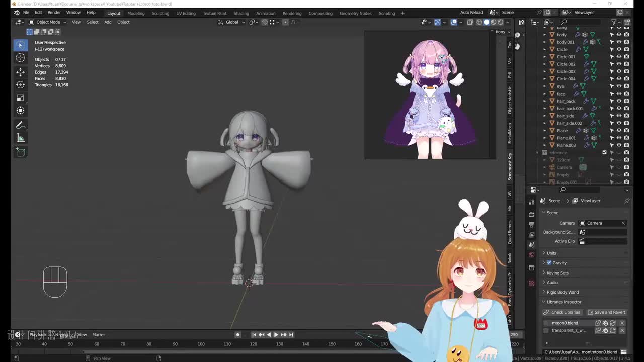Viewport: 644px width, 362px height.
Task: Activate the Select Box tool
Action: pyautogui.click(x=21, y=45)
